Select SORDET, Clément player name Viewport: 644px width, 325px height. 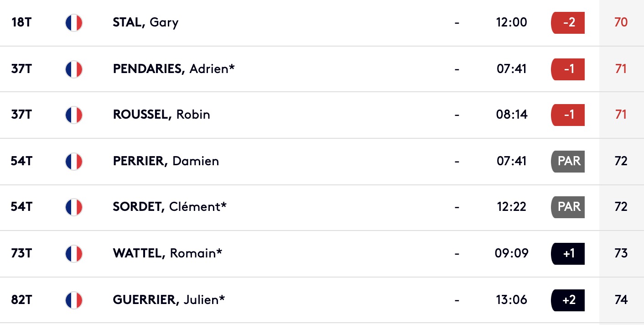tap(170, 207)
